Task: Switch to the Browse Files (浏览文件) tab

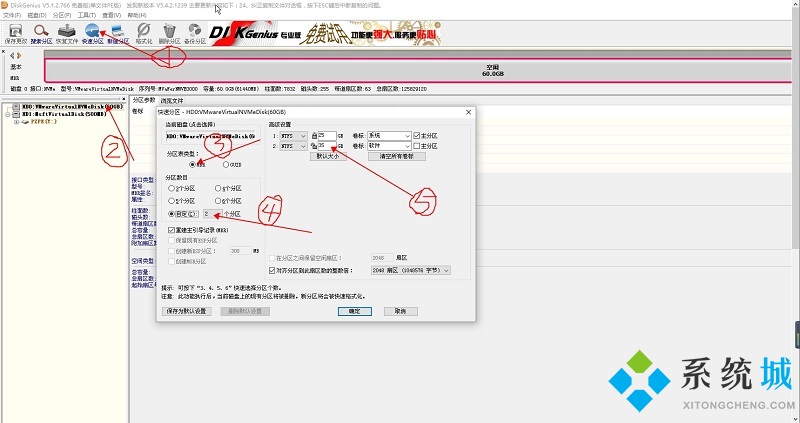Action: 171,101
